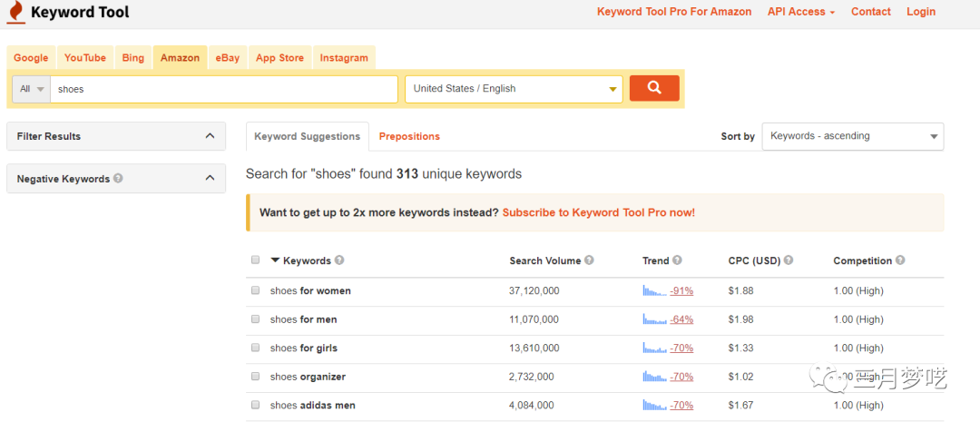Screen dimensions: 980x422
Task: Click keyword text shoes for girls
Action: 304,348
